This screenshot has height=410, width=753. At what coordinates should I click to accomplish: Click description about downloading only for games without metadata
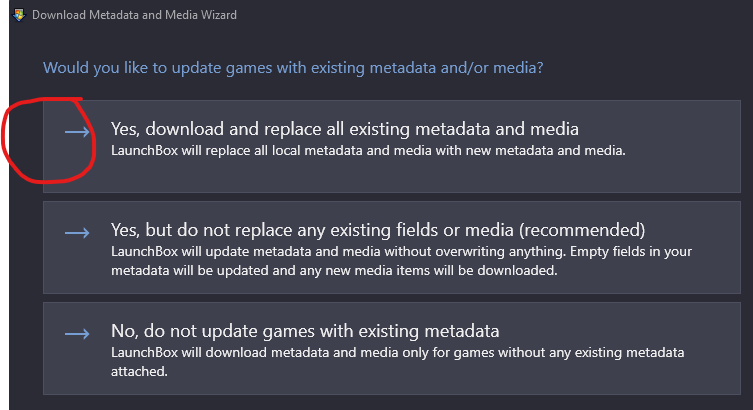click(398, 362)
